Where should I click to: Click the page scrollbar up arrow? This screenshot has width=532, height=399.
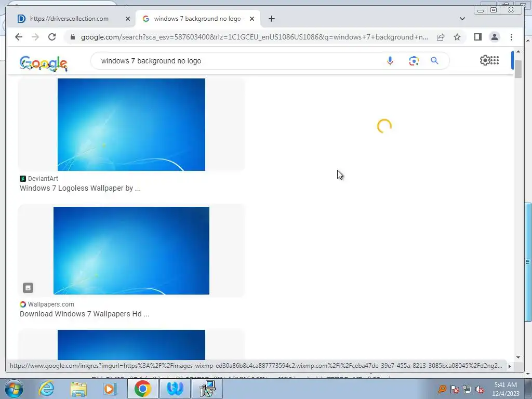point(518,52)
